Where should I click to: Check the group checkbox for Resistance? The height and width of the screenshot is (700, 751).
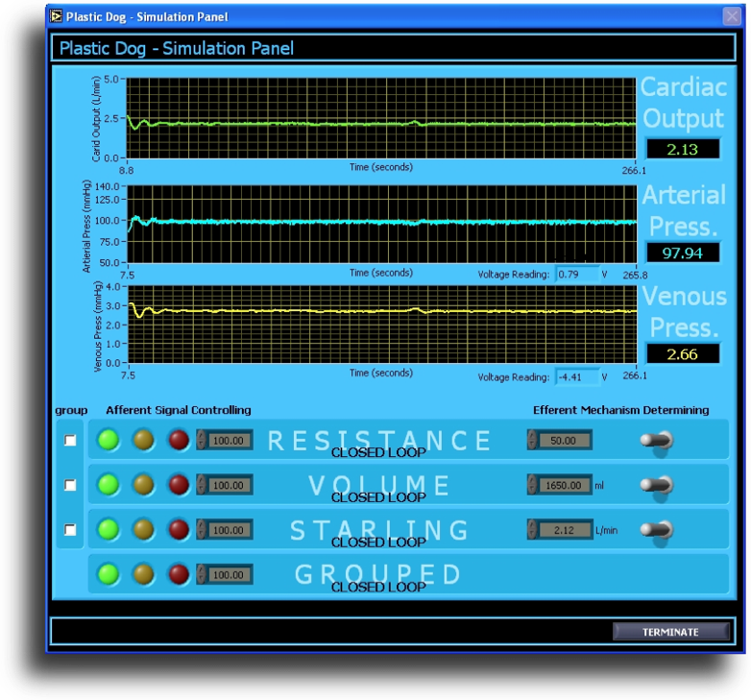pyautogui.click(x=69, y=441)
